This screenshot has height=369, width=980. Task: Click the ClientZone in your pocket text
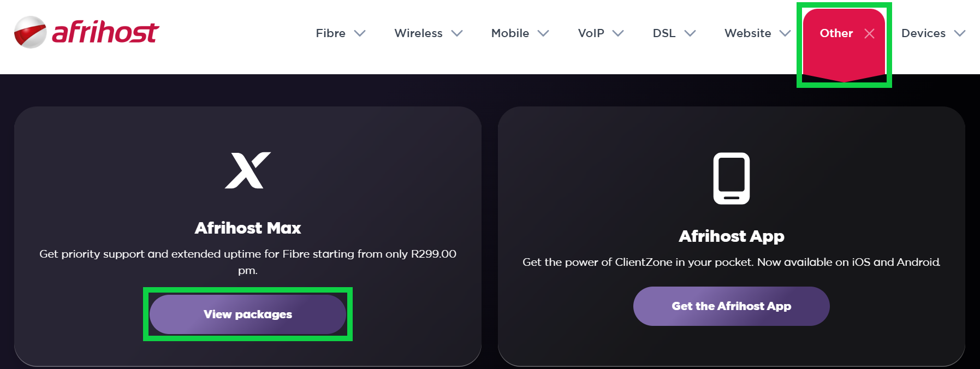(x=731, y=262)
